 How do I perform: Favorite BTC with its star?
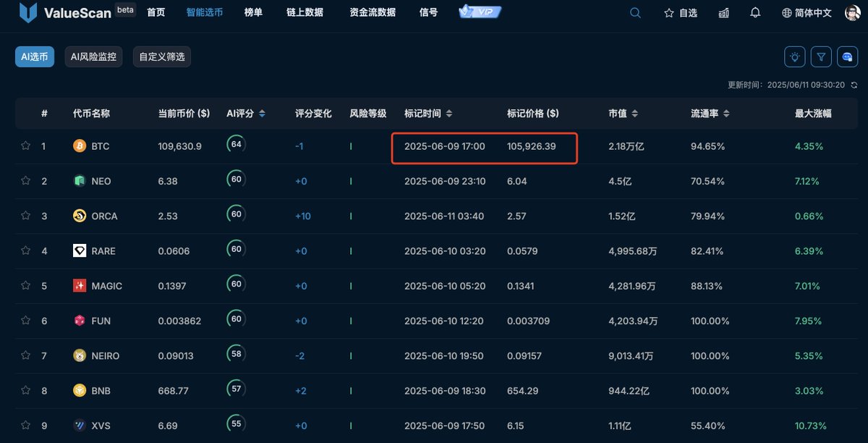[x=26, y=145]
